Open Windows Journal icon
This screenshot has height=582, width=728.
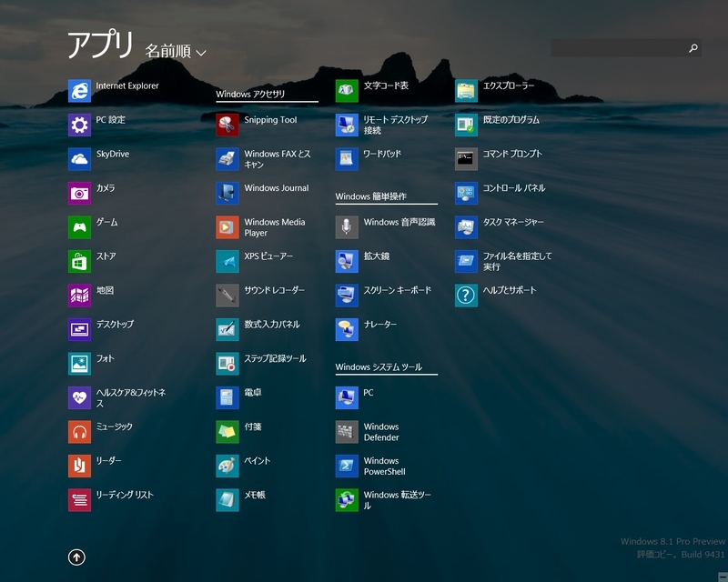227,193
